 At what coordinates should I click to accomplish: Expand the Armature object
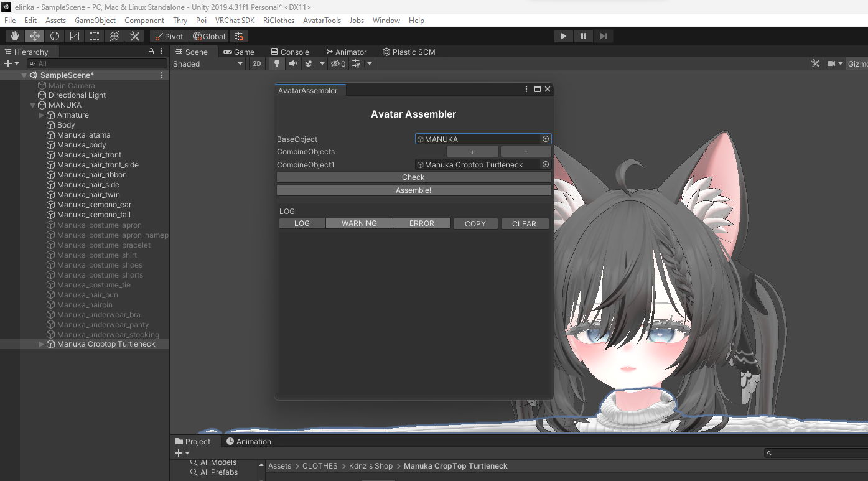point(42,115)
